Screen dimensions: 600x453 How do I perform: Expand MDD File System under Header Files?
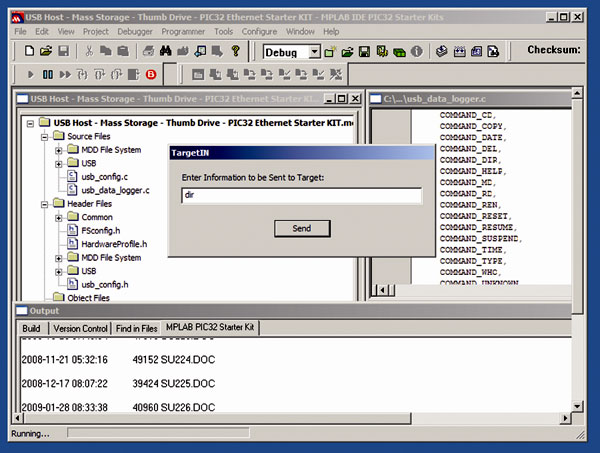click(59, 258)
